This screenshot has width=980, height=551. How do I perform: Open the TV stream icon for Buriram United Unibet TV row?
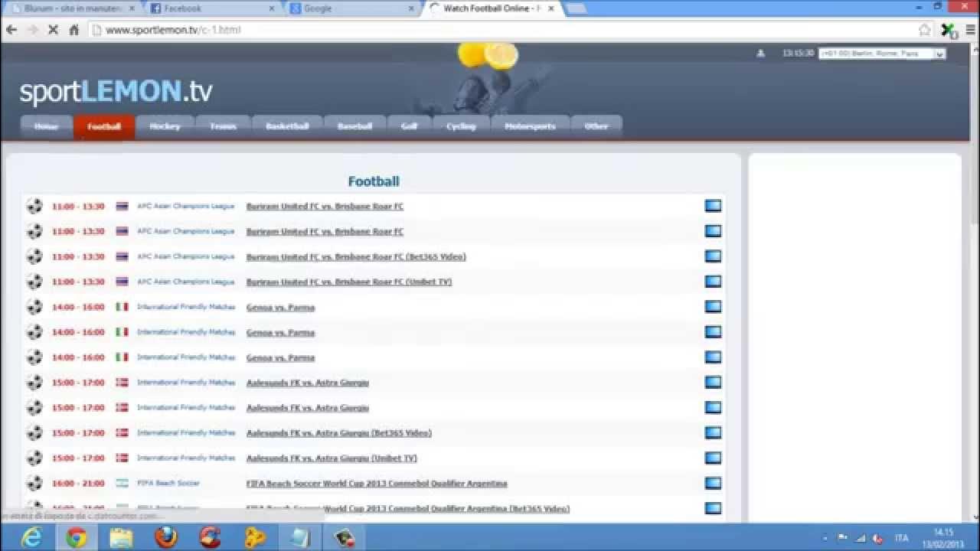tap(713, 282)
